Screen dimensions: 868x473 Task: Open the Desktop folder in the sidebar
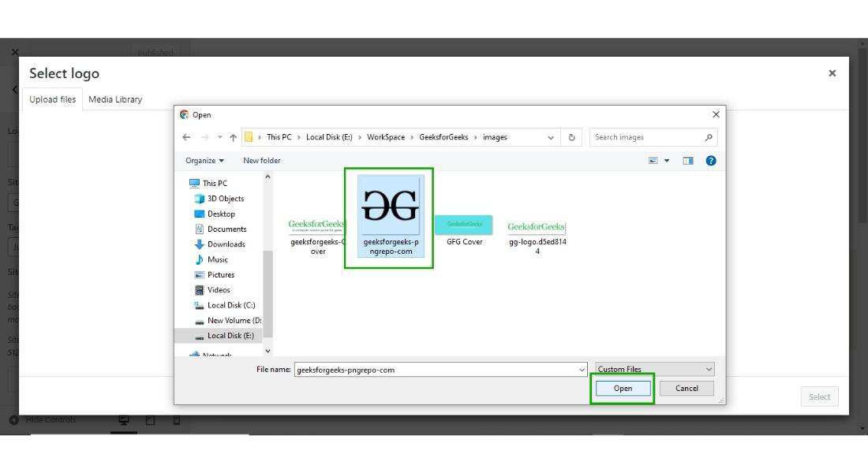(x=215, y=214)
